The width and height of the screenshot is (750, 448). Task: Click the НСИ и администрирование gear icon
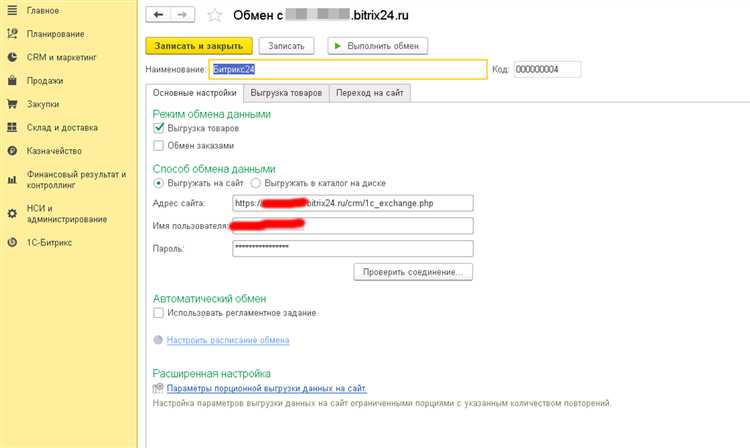(12, 214)
